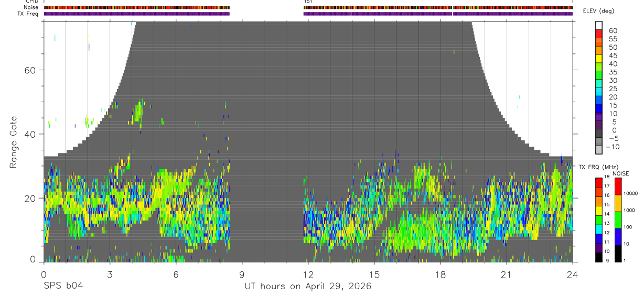Screen dimensions: 644x297
Task: Click the noise legend label 10000
Action: click(631, 193)
